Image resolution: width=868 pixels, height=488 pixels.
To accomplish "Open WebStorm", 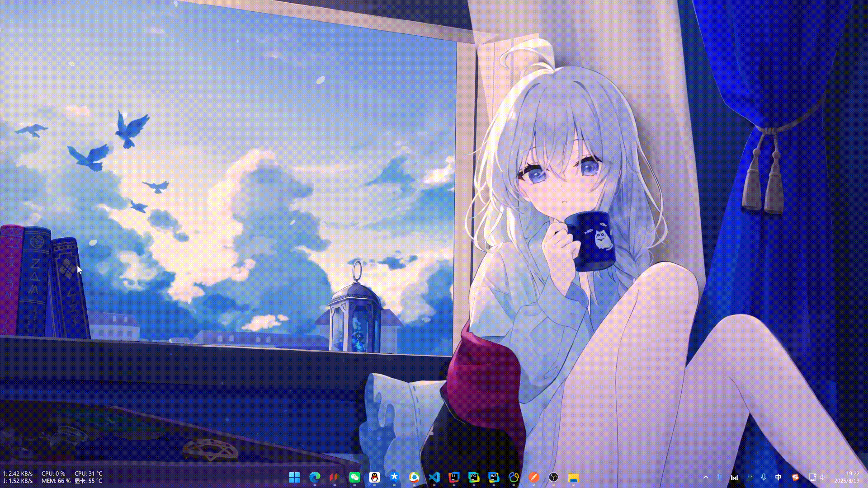I will [493, 477].
